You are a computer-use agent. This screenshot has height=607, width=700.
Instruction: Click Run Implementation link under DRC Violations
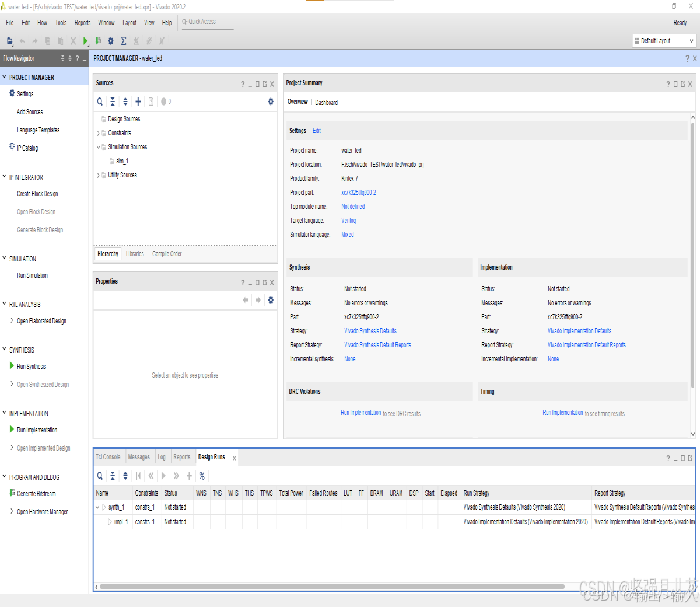(x=361, y=413)
